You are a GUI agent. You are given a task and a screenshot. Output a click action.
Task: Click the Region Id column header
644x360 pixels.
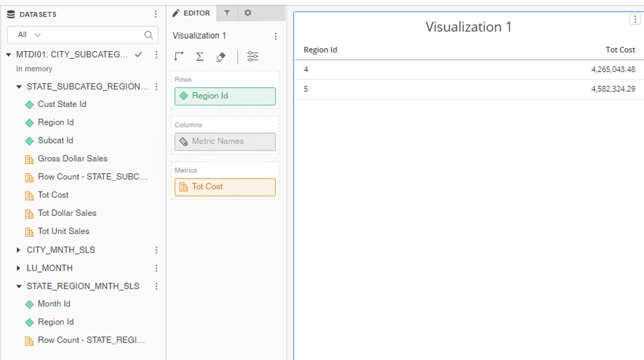point(320,50)
